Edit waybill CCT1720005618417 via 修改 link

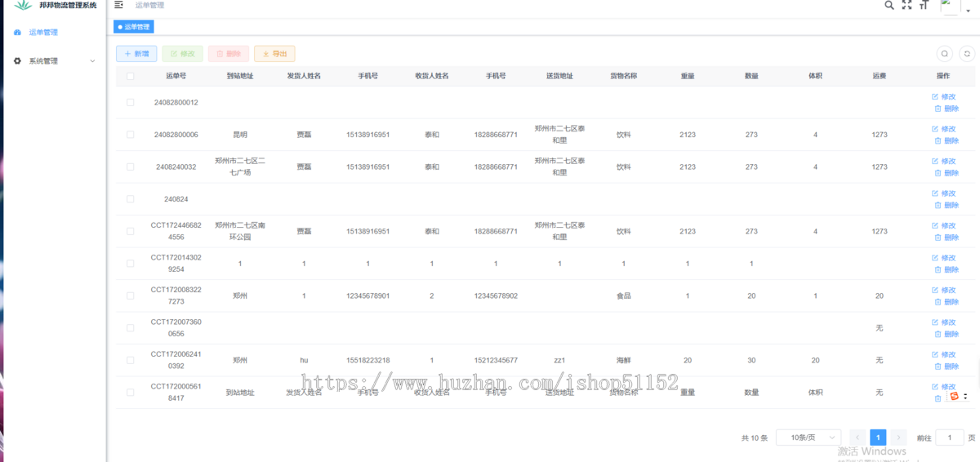click(x=944, y=387)
